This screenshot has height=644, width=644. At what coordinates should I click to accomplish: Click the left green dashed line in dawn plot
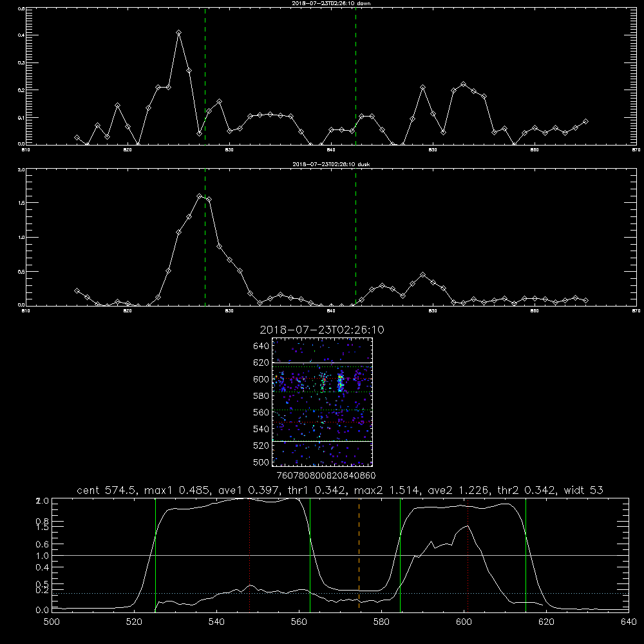tap(205, 76)
